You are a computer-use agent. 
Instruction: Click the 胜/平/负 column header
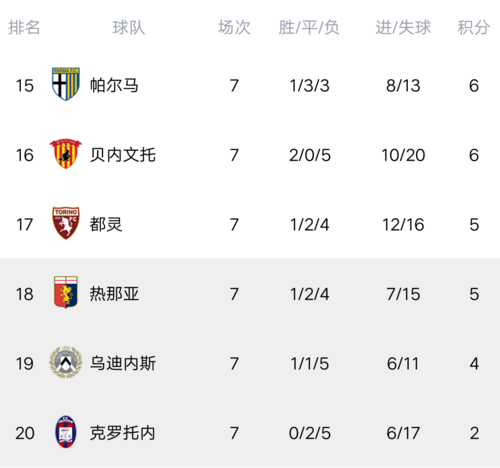pyautogui.click(x=309, y=27)
